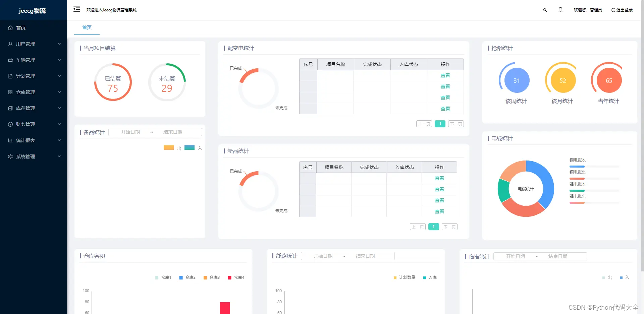Screen dimensions: 644x314
Task: Click page 1 button in 配变电统计 pagination
Action: [440, 124]
